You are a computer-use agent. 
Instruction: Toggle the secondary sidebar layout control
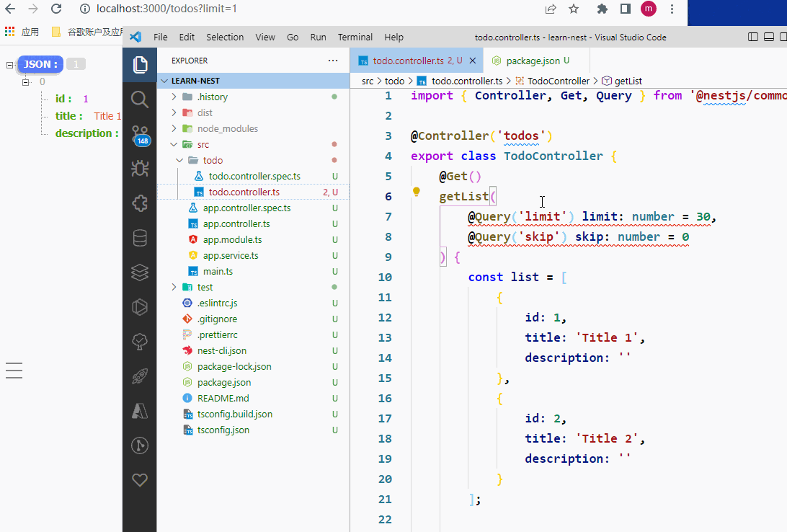point(783,36)
